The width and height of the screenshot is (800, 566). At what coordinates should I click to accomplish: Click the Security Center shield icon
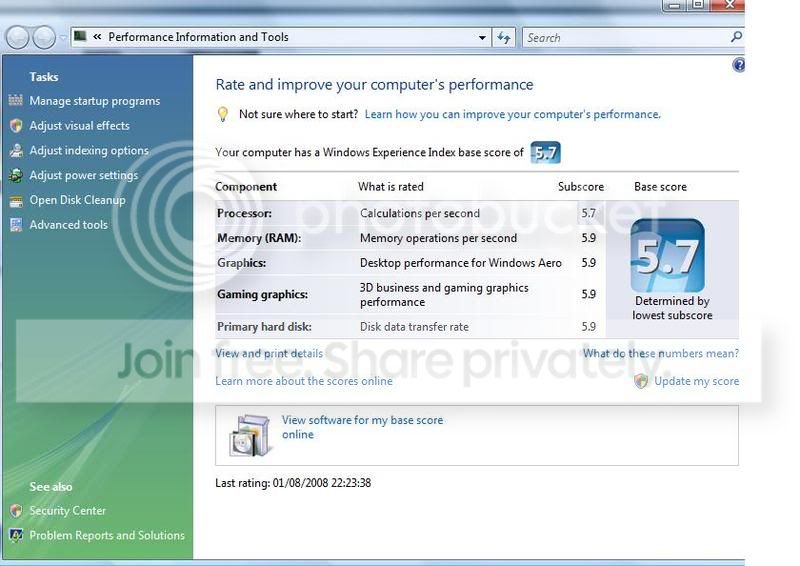click(16, 511)
